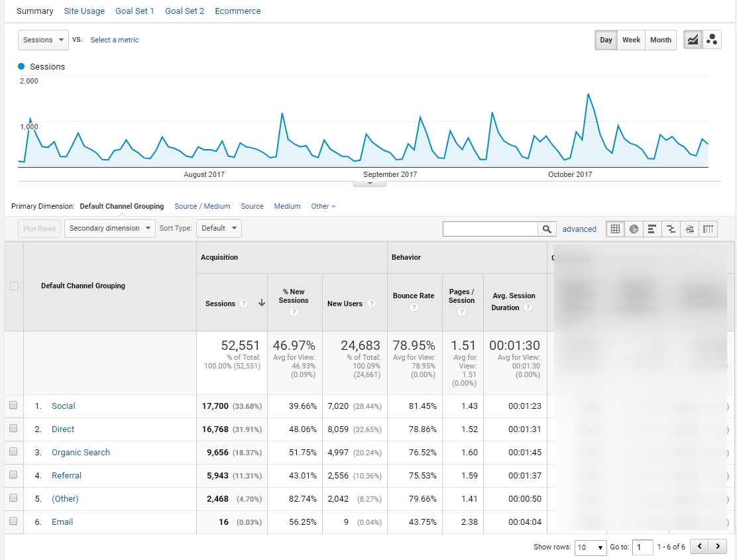737x560 pixels.
Task: Click the table search input field
Action: click(x=490, y=229)
